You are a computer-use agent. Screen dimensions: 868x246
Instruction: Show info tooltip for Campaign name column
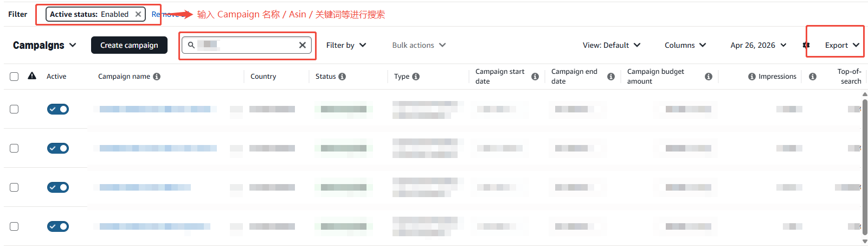pos(157,77)
